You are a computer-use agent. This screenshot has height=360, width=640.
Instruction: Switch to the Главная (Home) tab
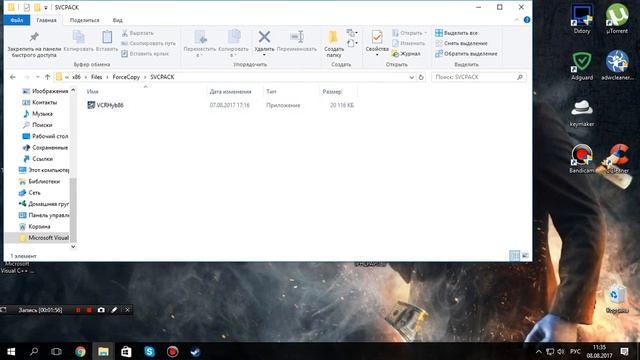click(x=47, y=20)
